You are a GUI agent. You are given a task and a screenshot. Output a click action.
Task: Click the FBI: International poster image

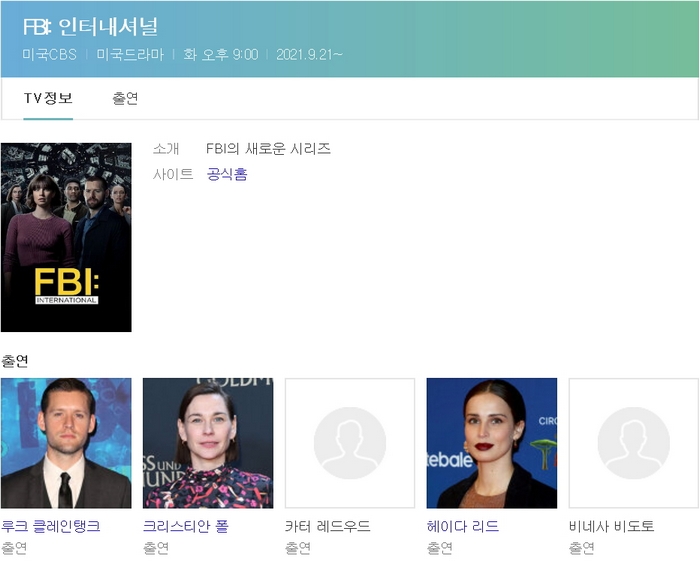pos(66,237)
